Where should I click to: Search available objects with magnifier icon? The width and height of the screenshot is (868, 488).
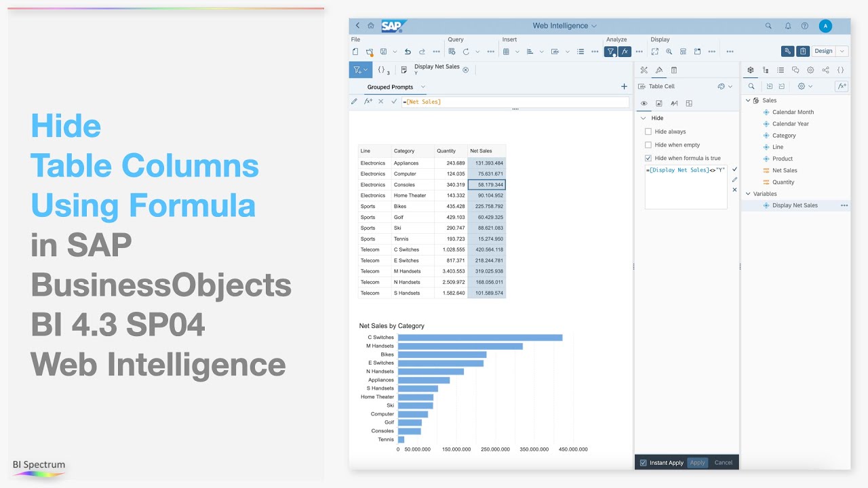pos(751,87)
